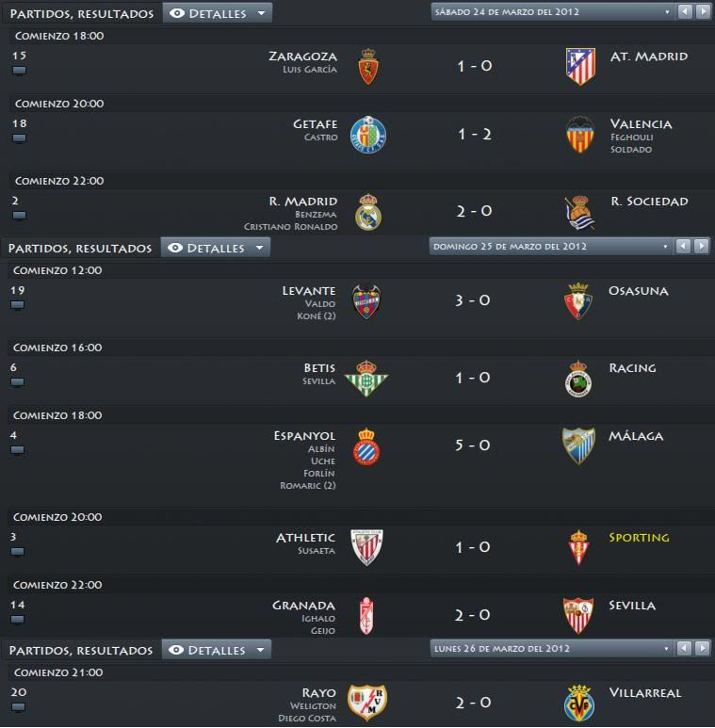Open the Sporting team link

639,538
